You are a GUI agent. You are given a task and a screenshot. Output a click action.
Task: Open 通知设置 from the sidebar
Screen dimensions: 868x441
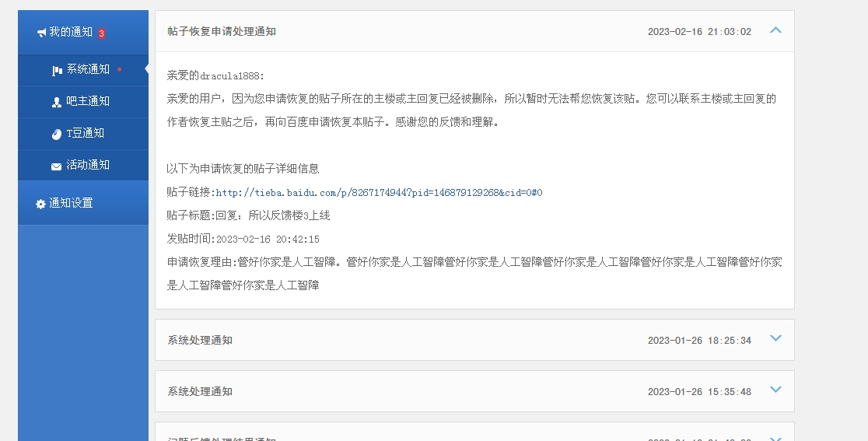[71, 203]
